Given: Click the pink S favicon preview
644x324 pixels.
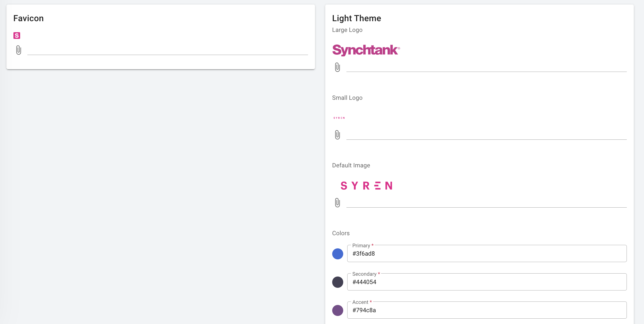Looking at the screenshot, I should coord(17,35).
